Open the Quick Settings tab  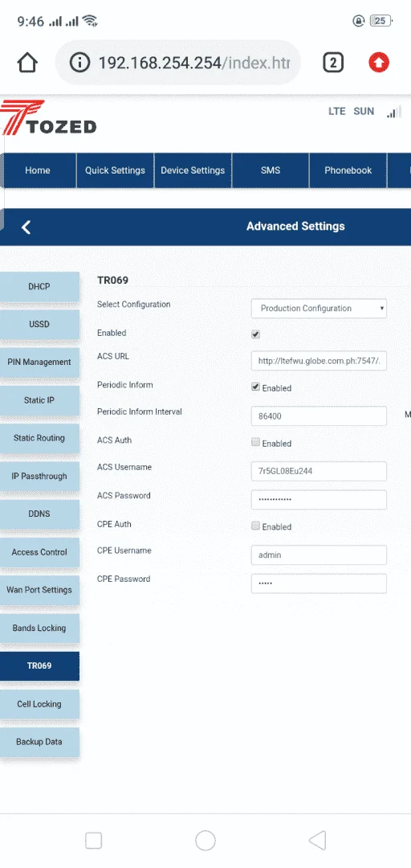click(115, 170)
